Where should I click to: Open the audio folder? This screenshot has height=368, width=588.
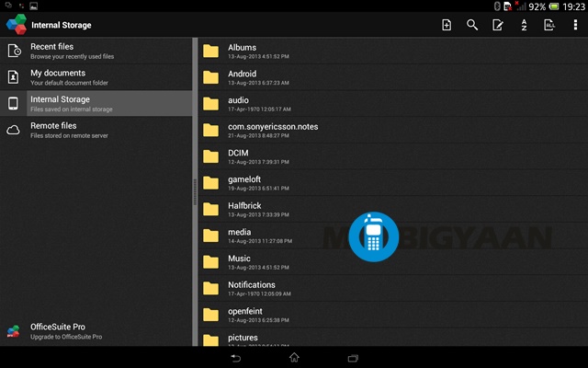(x=393, y=104)
